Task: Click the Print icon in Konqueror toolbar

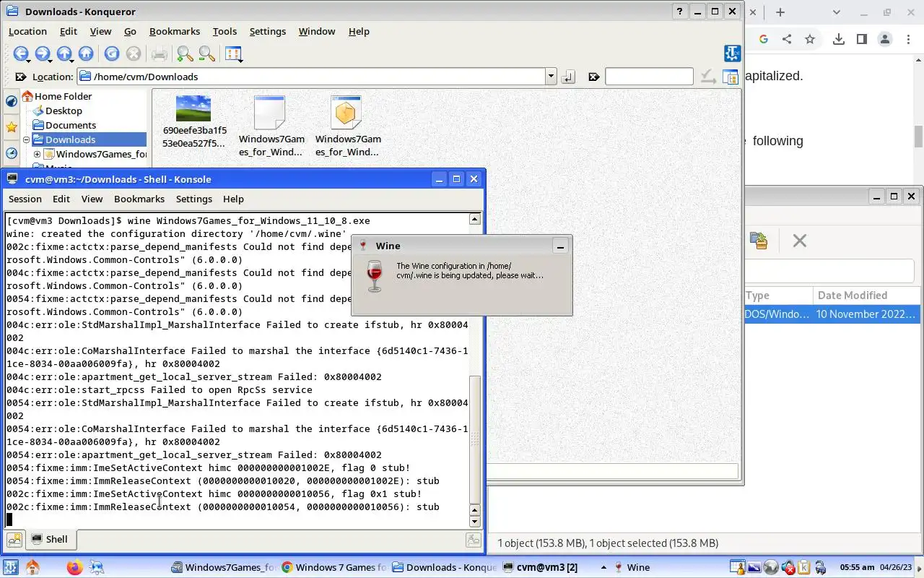Action: point(160,53)
